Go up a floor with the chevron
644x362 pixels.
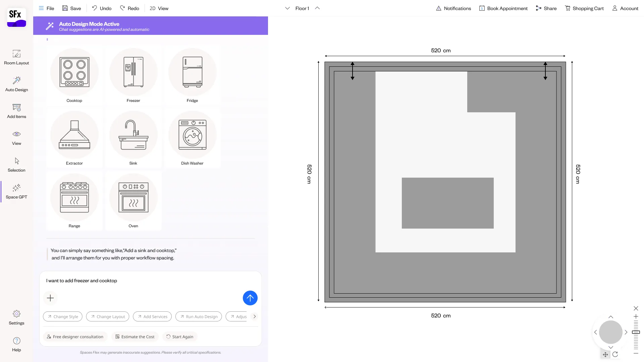pos(317,8)
